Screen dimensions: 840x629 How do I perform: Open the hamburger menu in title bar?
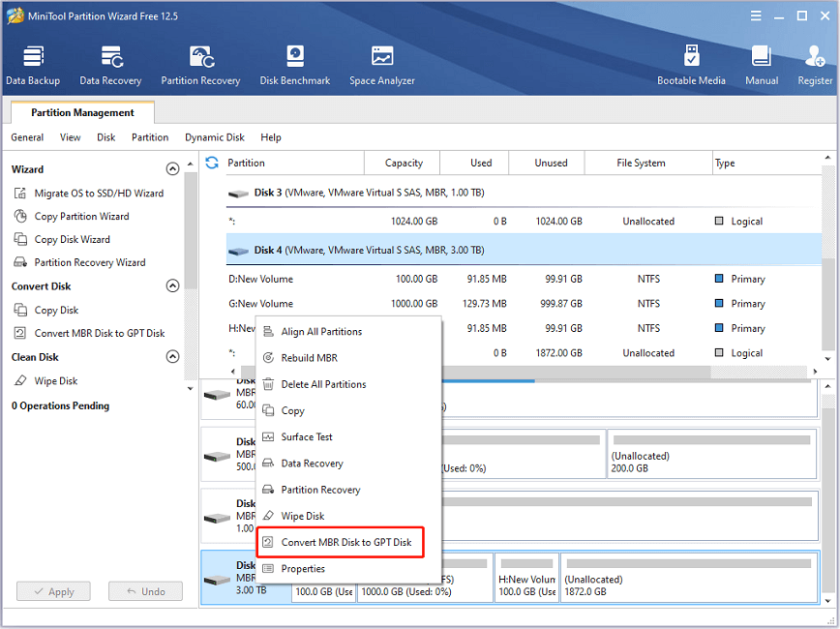(756, 15)
